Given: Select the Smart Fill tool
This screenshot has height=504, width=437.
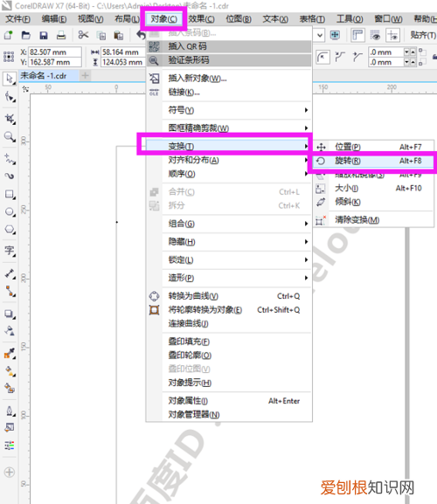Looking at the screenshot, I should (10, 389).
